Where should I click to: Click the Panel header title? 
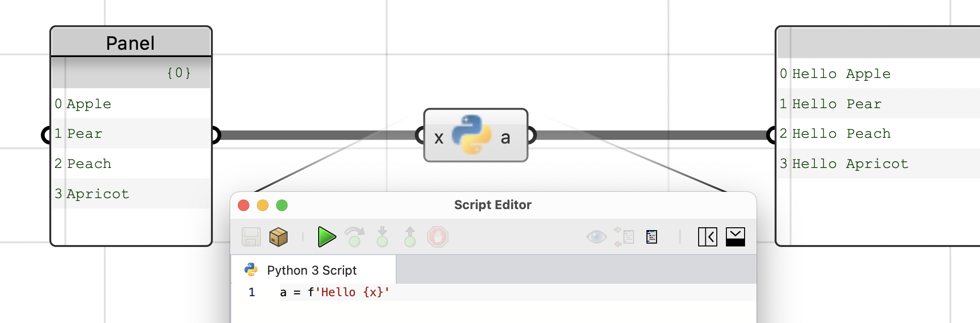click(131, 43)
